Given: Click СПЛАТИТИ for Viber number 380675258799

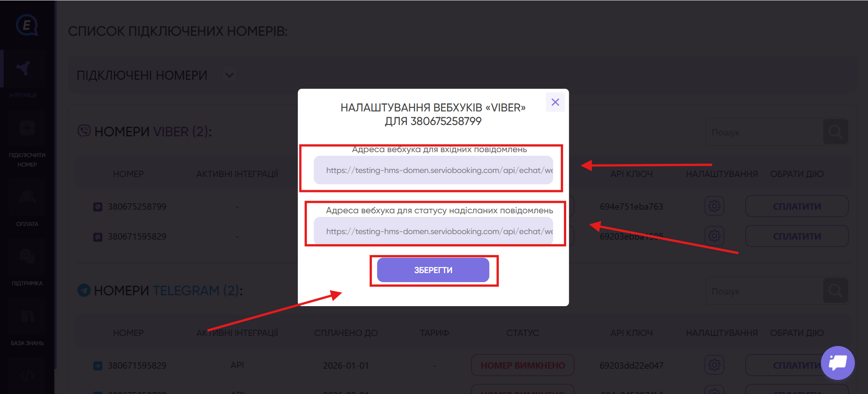Looking at the screenshot, I should pos(796,206).
